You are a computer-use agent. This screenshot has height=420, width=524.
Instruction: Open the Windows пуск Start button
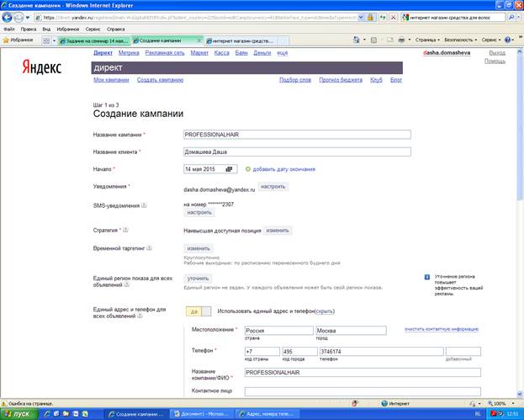click(x=19, y=414)
